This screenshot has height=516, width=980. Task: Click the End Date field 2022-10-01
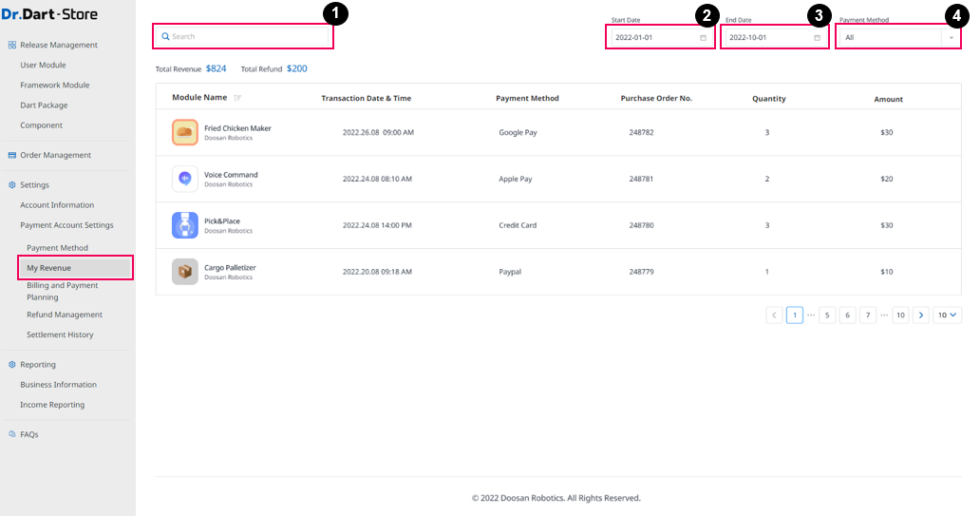click(x=775, y=37)
